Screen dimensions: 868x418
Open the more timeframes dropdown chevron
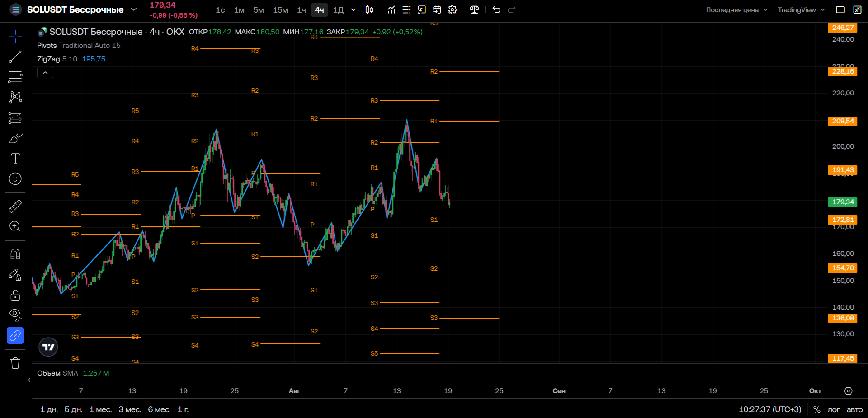pos(354,10)
